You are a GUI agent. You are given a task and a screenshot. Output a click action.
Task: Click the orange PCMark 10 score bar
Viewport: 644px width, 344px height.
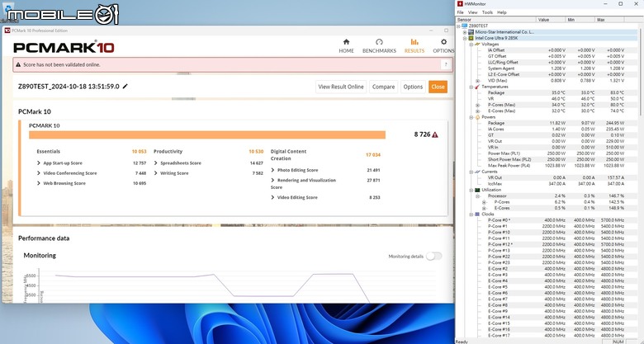tap(207, 135)
